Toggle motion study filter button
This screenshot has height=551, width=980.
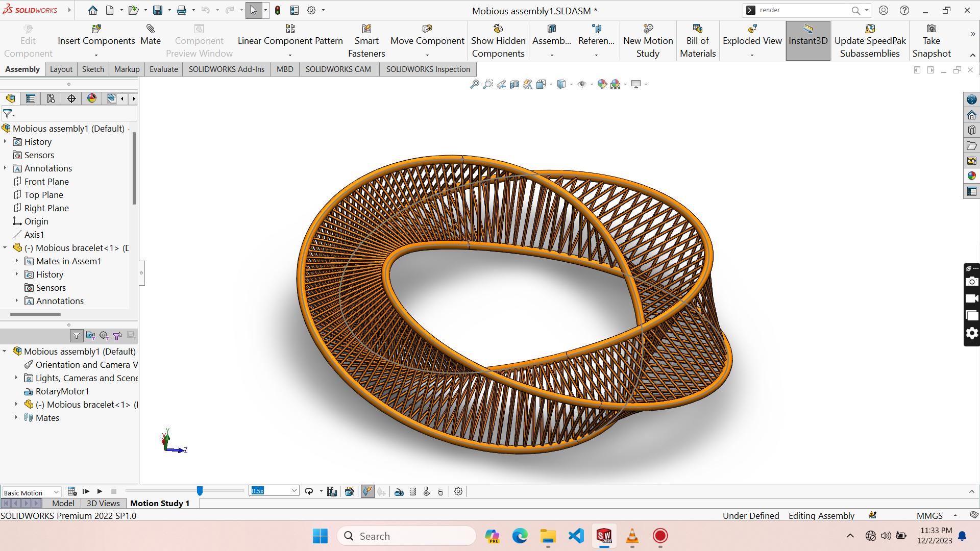tap(77, 336)
